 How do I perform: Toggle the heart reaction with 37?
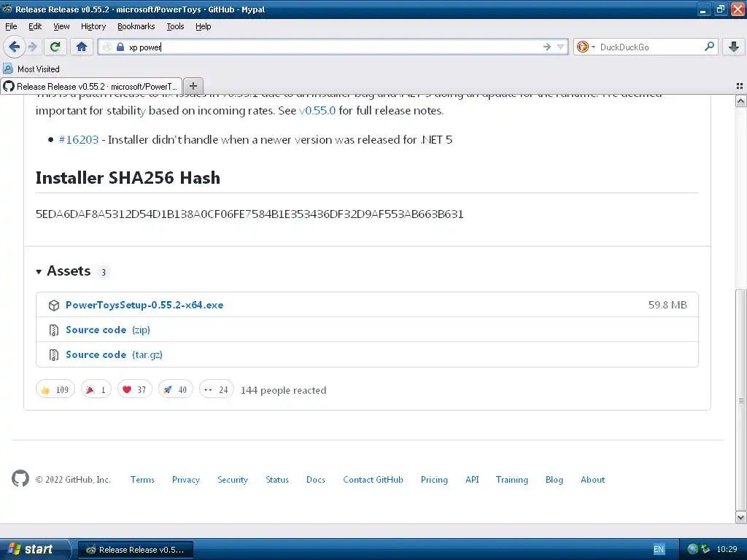point(135,389)
